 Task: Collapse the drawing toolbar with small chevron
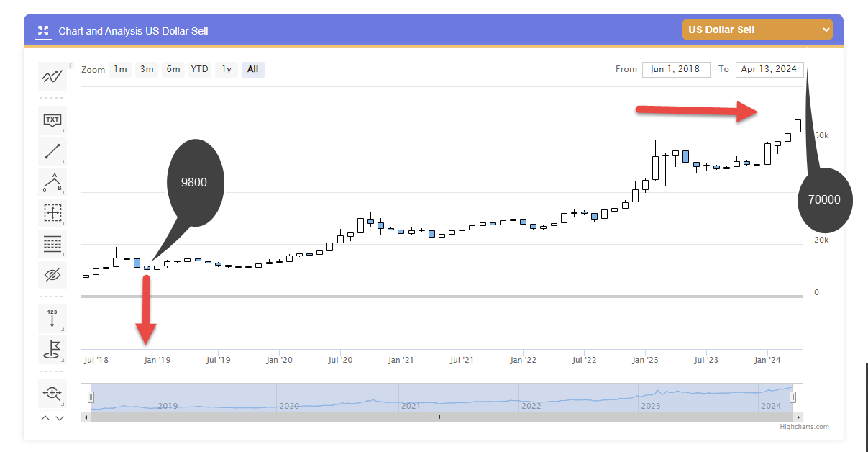[70, 66]
